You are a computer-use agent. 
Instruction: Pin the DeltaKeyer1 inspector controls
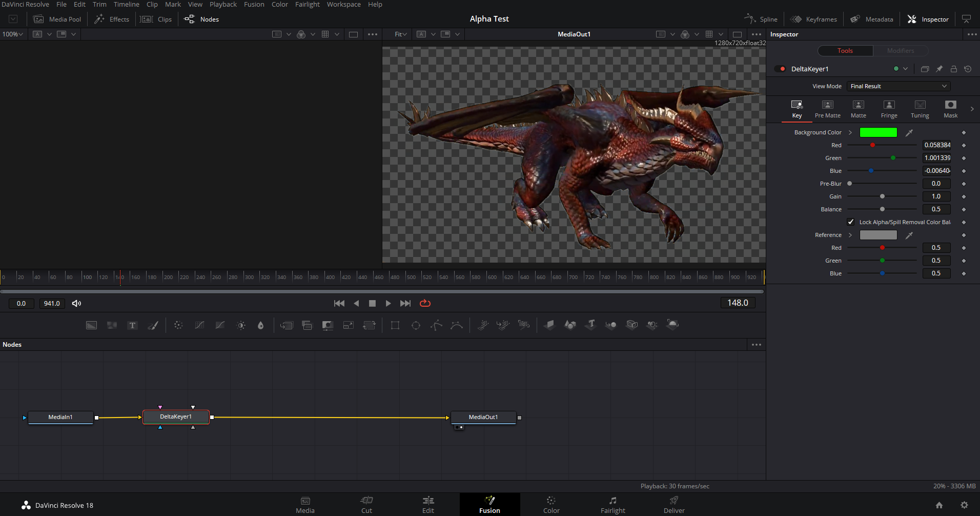point(939,69)
